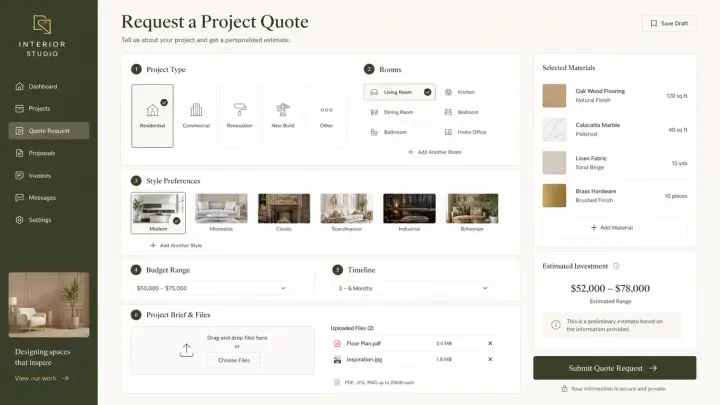Click file format hint document icon
The width and height of the screenshot is (720, 405).
click(337, 382)
